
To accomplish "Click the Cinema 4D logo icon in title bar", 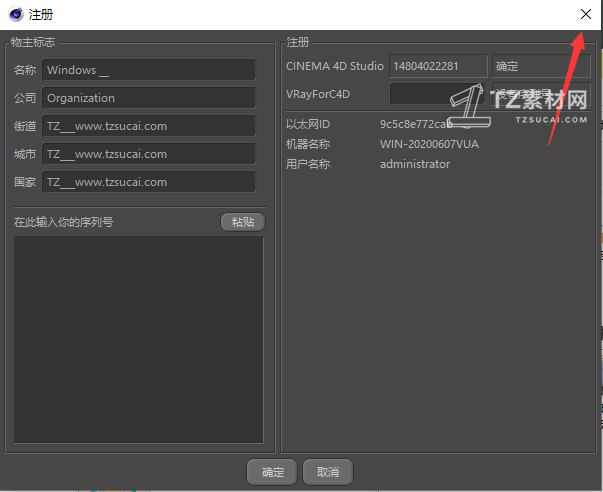I will pyautogui.click(x=16, y=15).
